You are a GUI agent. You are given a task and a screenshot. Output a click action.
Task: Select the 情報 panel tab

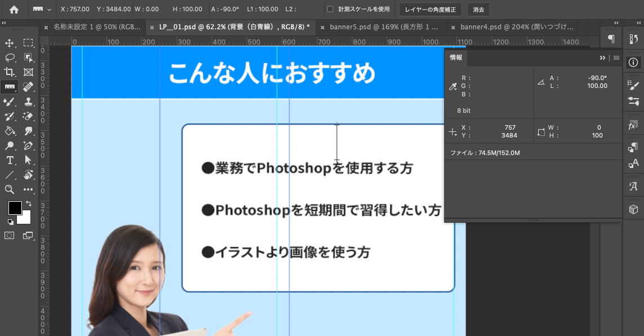click(x=456, y=58)
